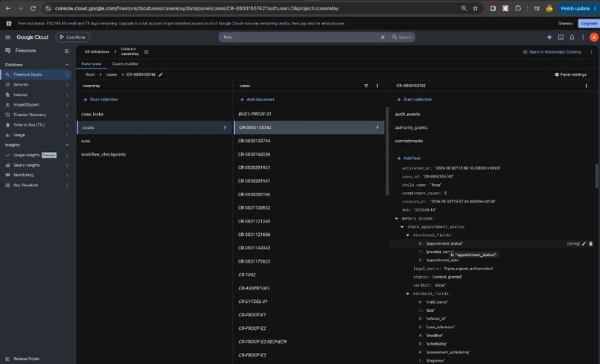Viewport: 600px width, 364px height.
Task: Collapse the Insights sidebar section
Action: point(67,145)
